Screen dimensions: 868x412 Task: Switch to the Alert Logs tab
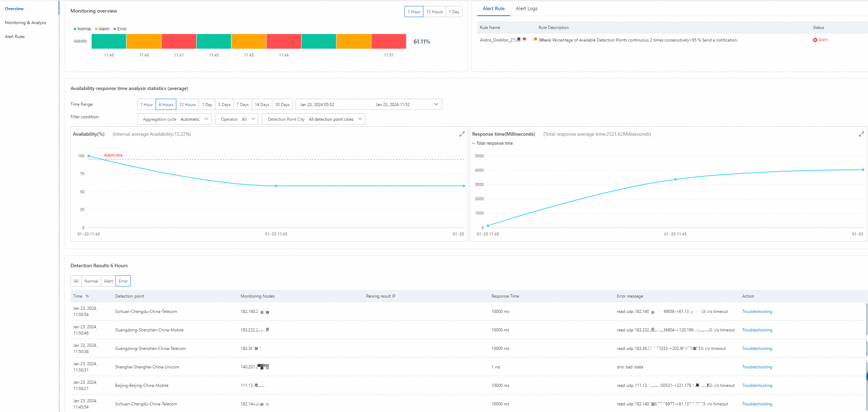pyautogui.click(x=526, y=9)
